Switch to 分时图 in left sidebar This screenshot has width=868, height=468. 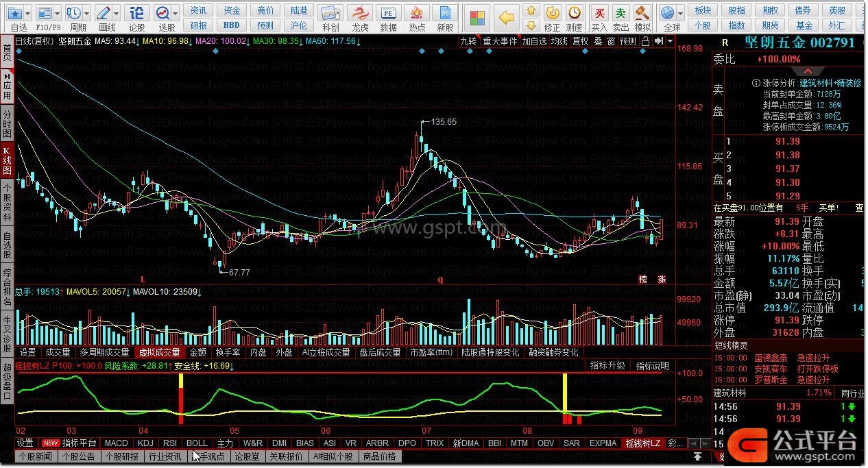(x=7, y=123)
